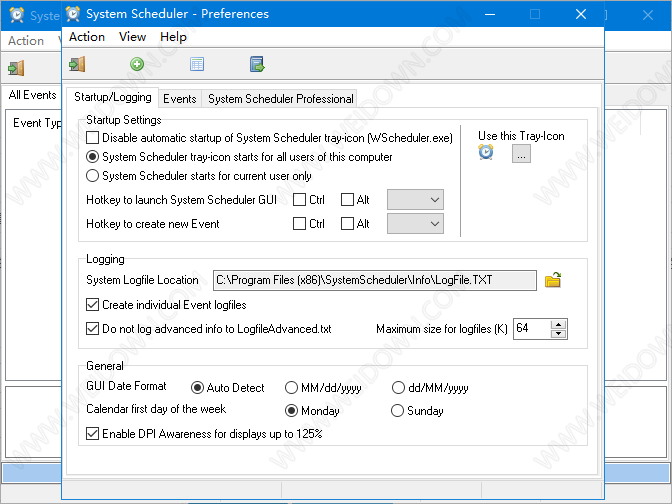Check Disable automatic startup of tray-icon
Viewport: 672px width, 504px height.
pos(94,137)
